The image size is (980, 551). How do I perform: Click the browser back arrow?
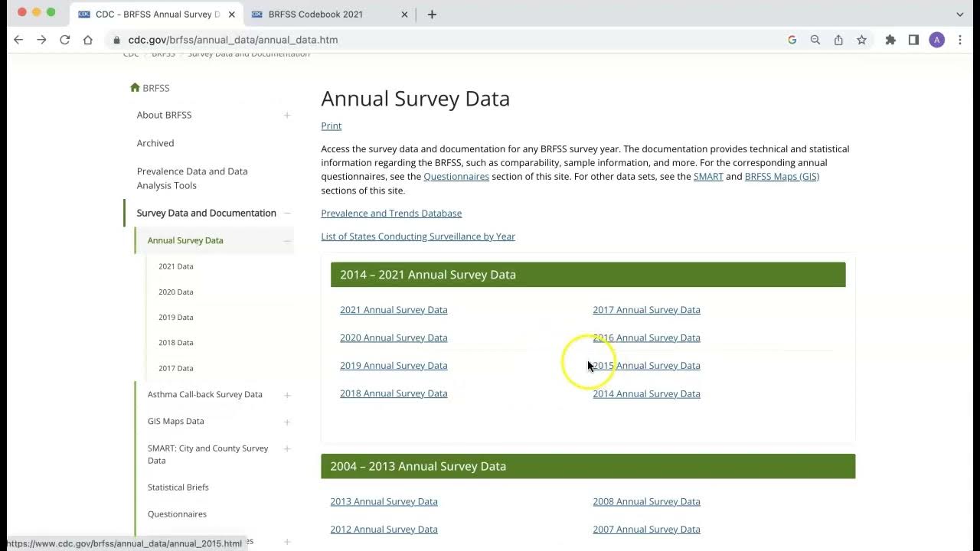point(18,40)
